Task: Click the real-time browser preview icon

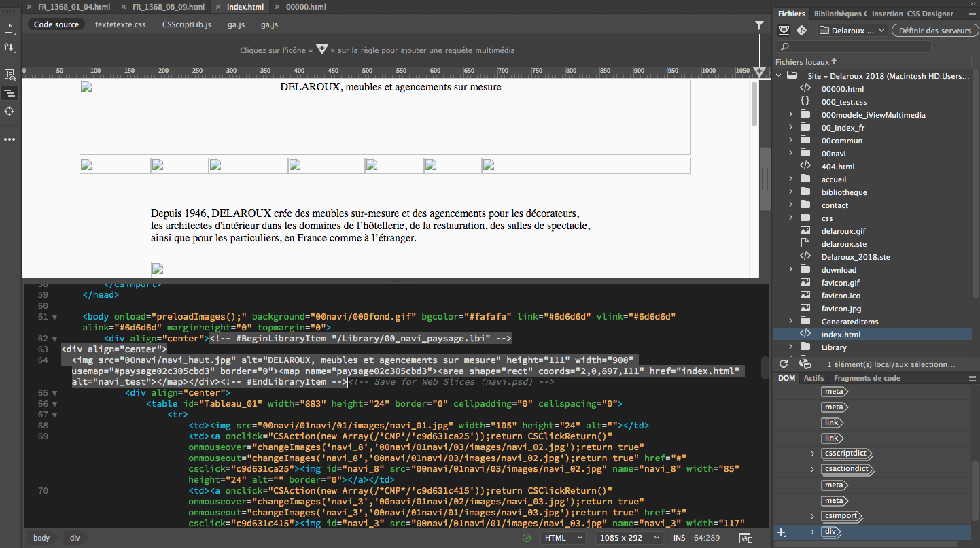Action: tap(746, 538)
